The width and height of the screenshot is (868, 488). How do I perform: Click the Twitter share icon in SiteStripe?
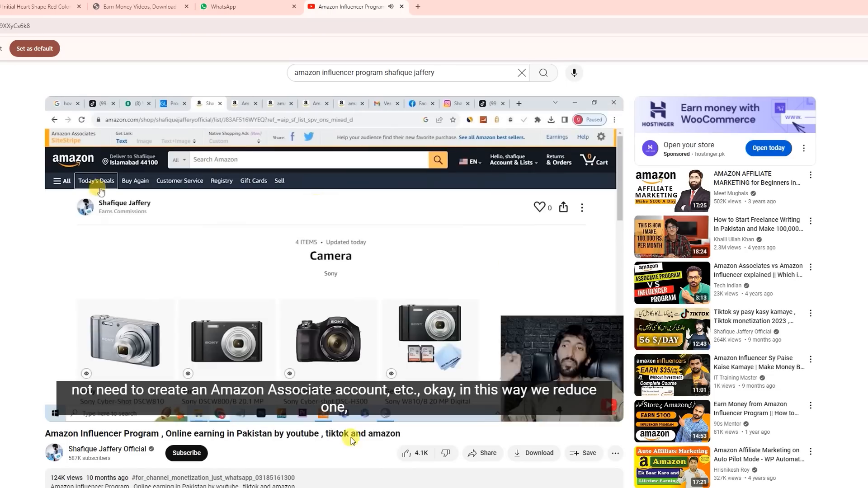(309, 137)
